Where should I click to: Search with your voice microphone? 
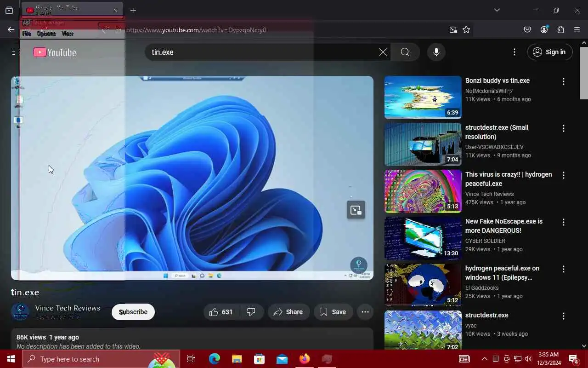click(x=436, y=52)
